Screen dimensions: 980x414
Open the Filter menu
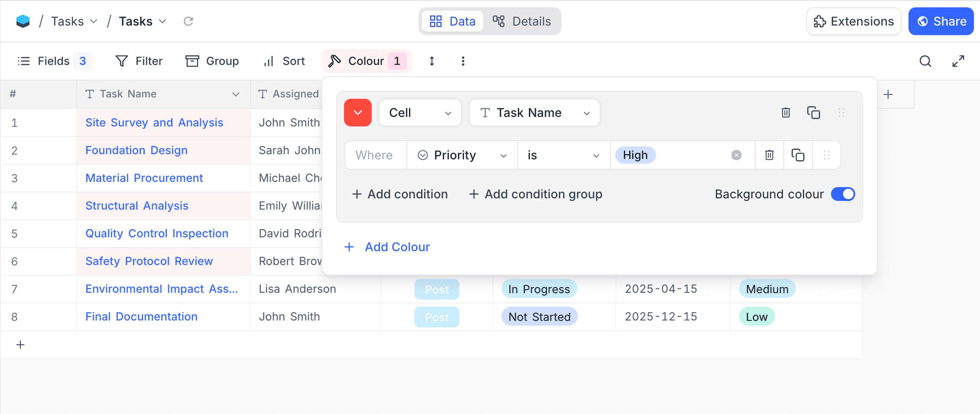point(139,61)
